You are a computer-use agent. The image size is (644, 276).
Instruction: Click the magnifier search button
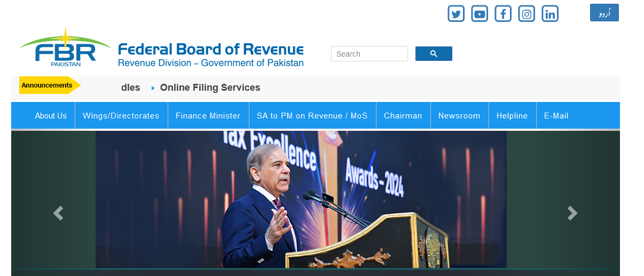[434, 54]
